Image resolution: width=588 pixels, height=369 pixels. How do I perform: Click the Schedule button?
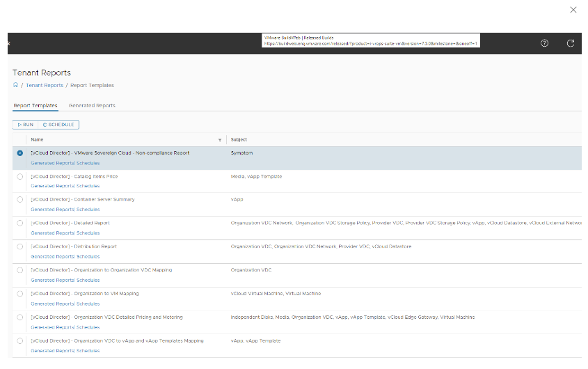pyautogui.click(x=58, y=125)
